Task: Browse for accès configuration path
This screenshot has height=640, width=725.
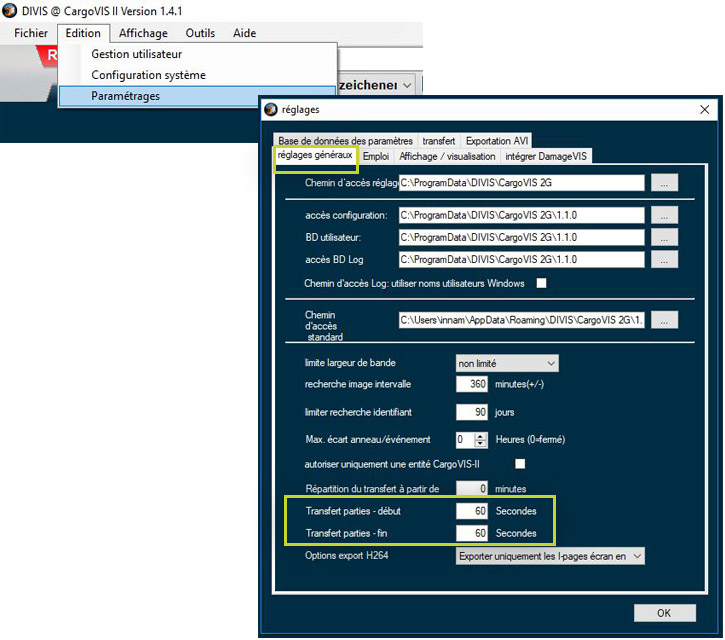Action: pyautogui.click(x=664, y=215)
